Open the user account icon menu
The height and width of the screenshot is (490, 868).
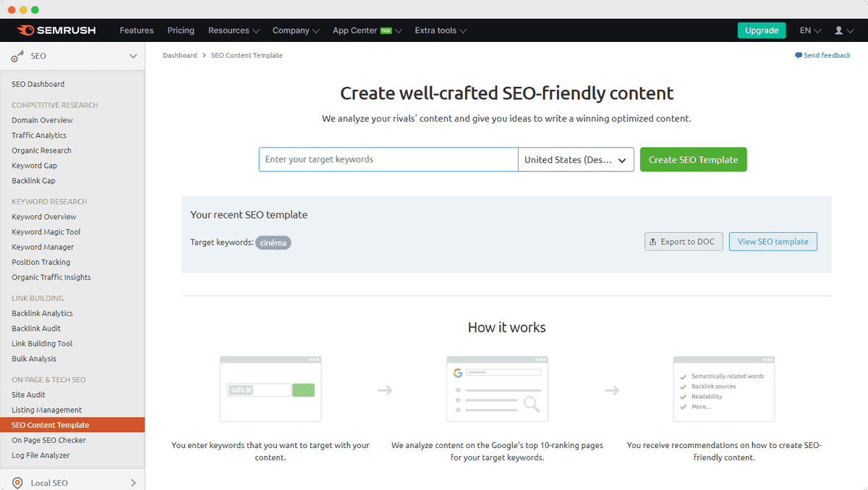pos(843,30)
